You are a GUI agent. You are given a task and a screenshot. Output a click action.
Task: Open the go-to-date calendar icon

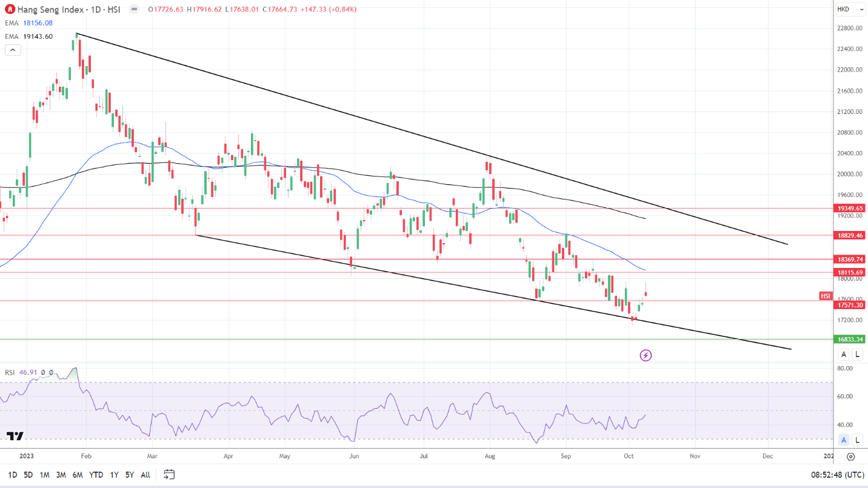click(x=169, y=474)
